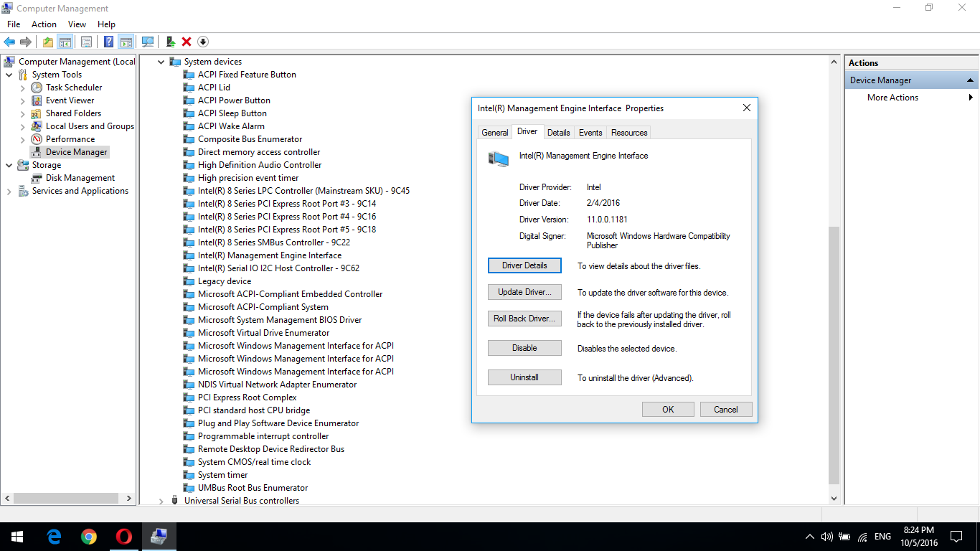Click Scan for hardware changes icon
This screenshot has height=551, width=980.
click(148, 42)
